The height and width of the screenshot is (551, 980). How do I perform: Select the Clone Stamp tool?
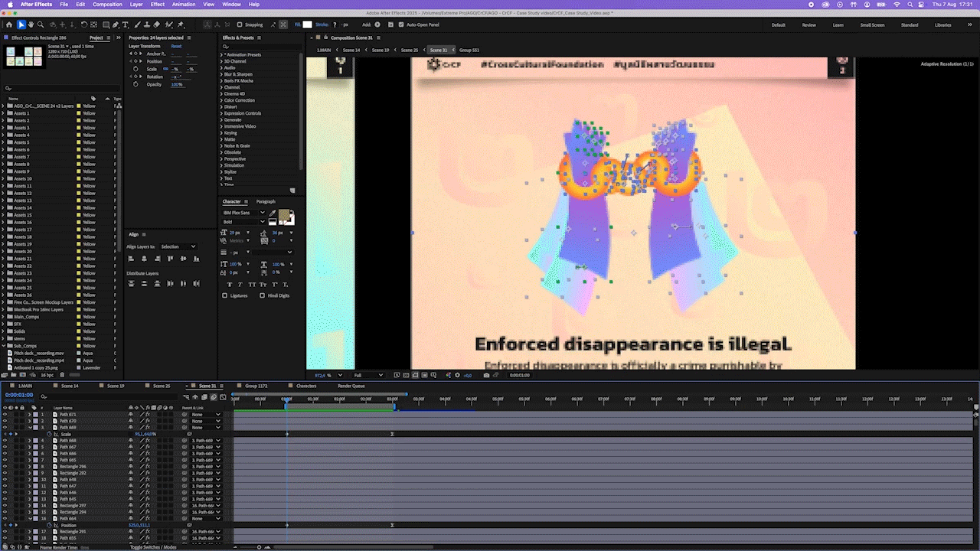148,24
